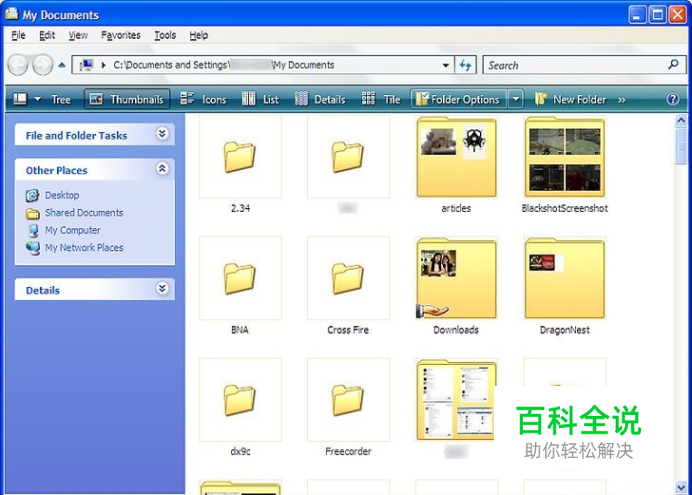Viewport: 692px width, 495px height.
Task: Select the Freecorder folder icon
Action: click(x=348, y=400)
